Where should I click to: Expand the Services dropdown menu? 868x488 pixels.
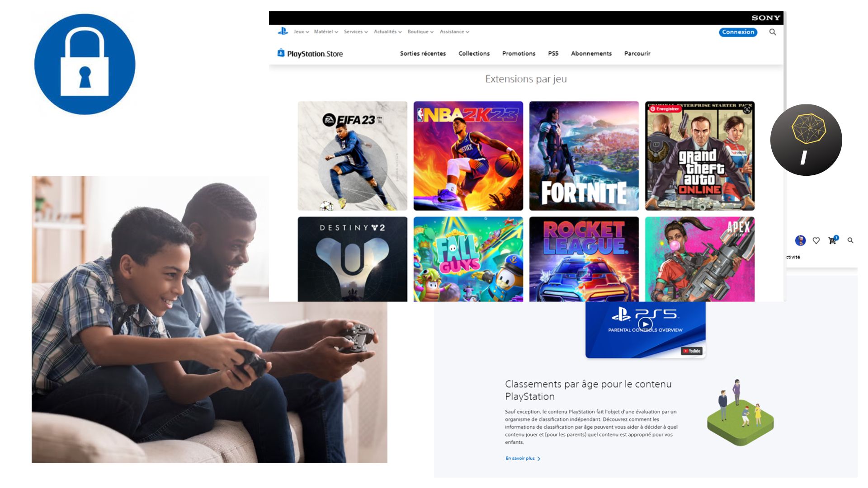[x=356, y=32]
